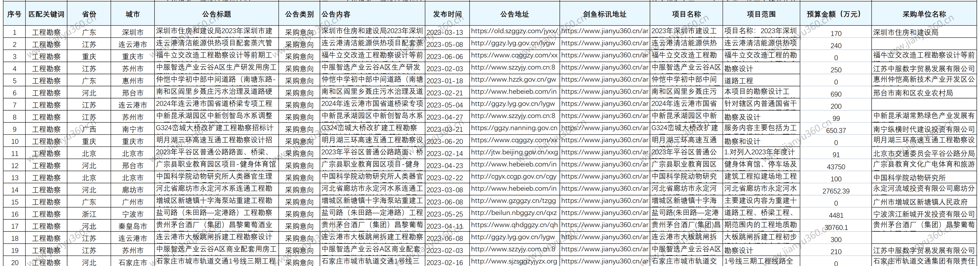Open the ggzy.nanning.gov.cn announcement link
Image resolution: width=980 pixels, height=266 pixels.
[x=514, y=128]
